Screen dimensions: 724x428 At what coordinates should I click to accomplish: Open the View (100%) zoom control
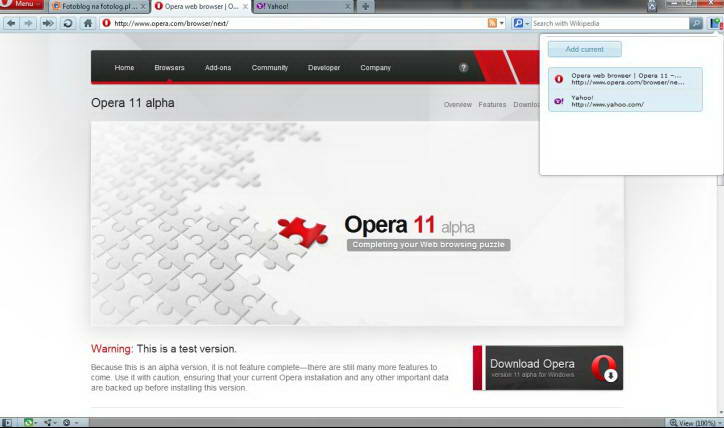(x=694, y=422)
